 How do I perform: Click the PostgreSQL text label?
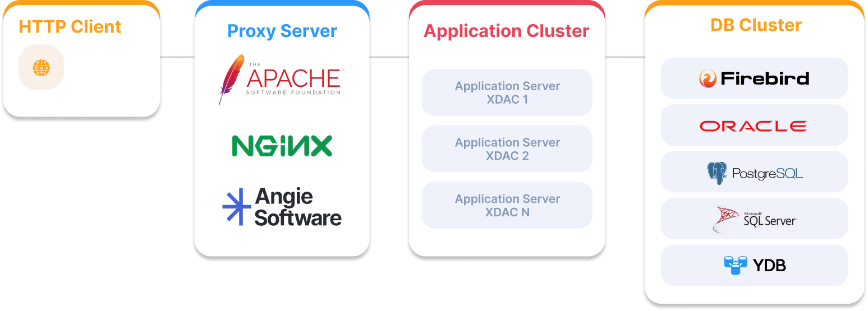point(767,174)
